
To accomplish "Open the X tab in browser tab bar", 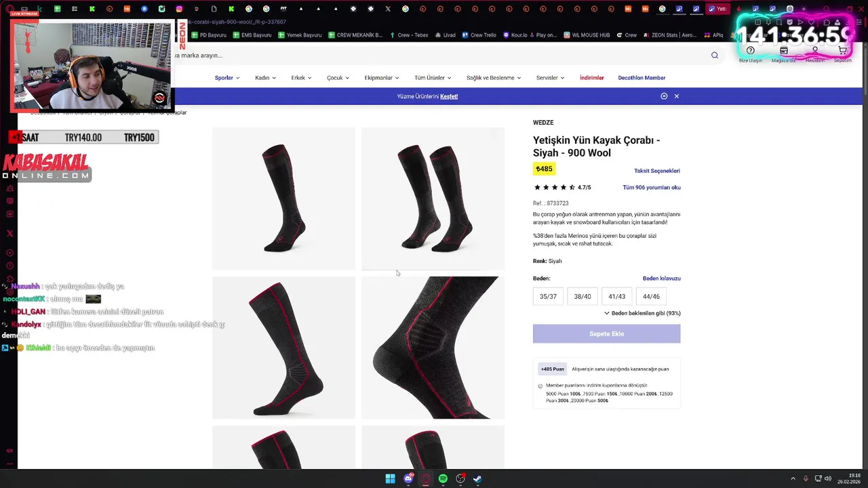I will [388, 9].
